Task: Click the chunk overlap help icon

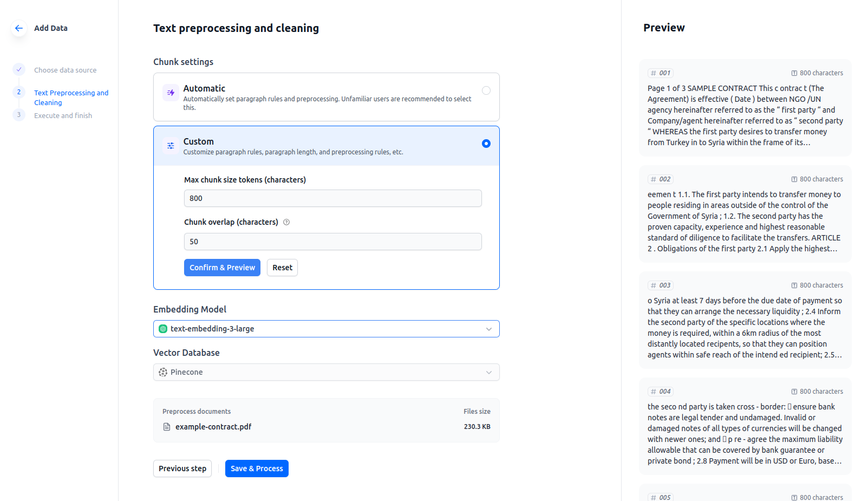Action: (x=286, y=222)
